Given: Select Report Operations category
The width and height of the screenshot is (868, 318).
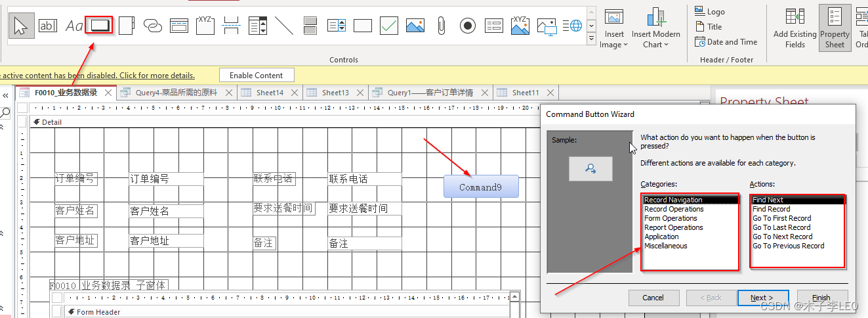Looking at the screenshot, I should [x=690, y=227].
